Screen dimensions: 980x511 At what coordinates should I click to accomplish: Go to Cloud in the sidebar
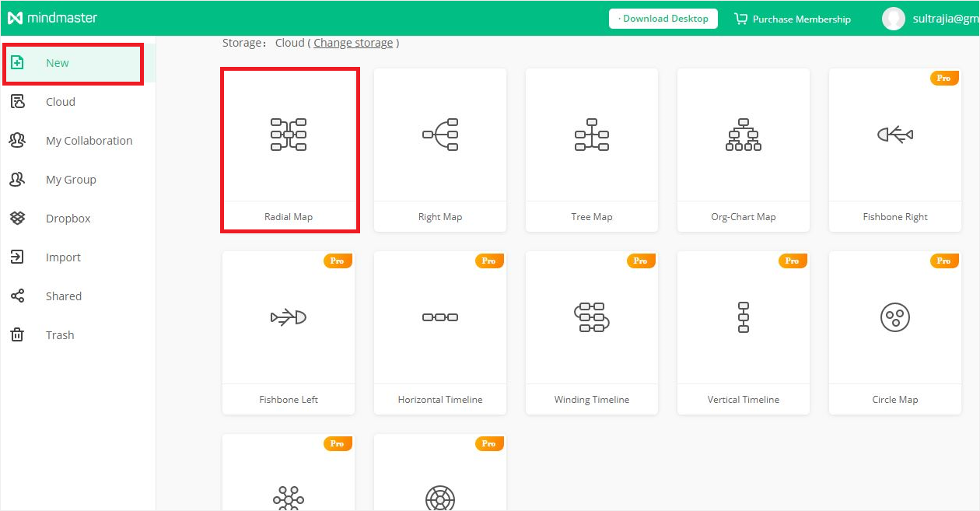[x=60, y=102]
